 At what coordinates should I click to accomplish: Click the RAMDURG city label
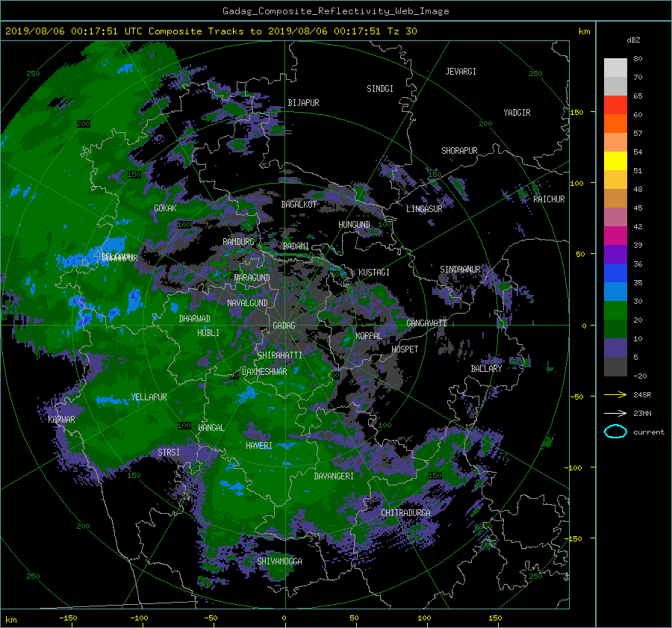click(238, 242)
